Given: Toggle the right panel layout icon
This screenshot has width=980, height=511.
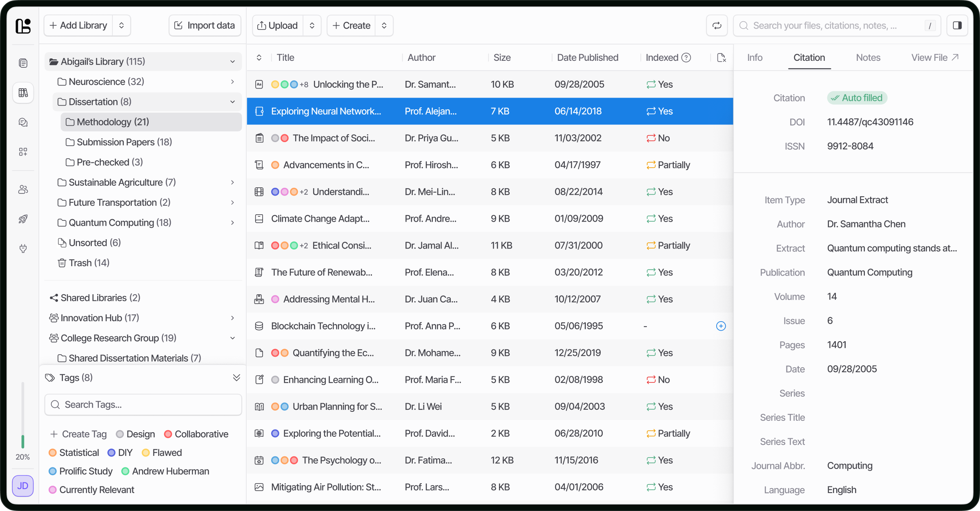Looking at the screenshot, I should pyautogui.click(x=958, y=25).
